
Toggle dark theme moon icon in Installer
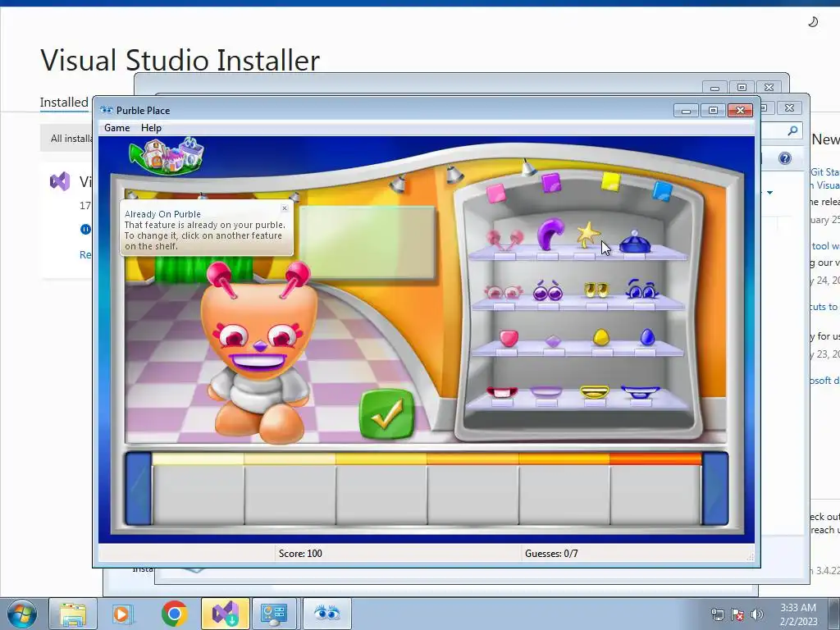tap(813, 22)
